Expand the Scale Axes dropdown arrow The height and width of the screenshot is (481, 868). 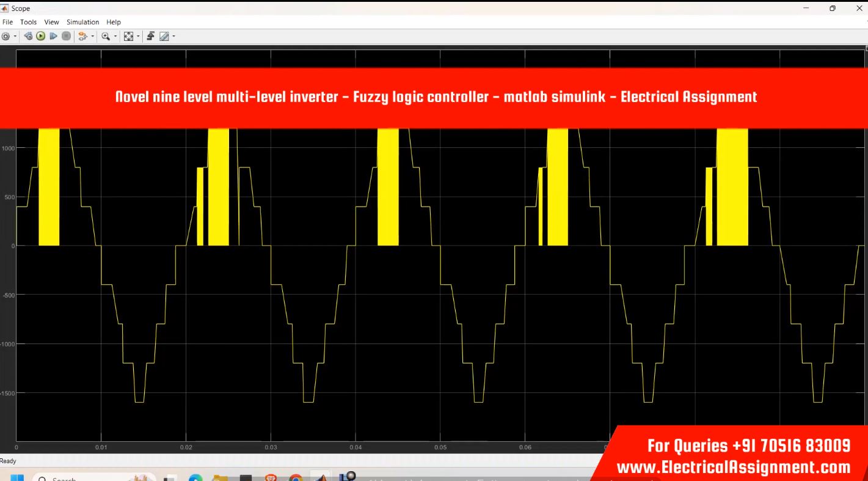[x=138, y=36]
